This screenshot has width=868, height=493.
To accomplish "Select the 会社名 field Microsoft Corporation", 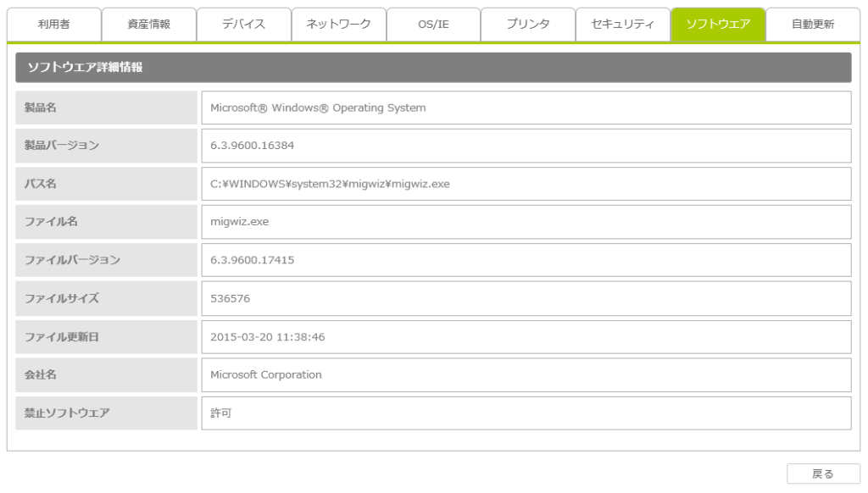I will [526, 374].
